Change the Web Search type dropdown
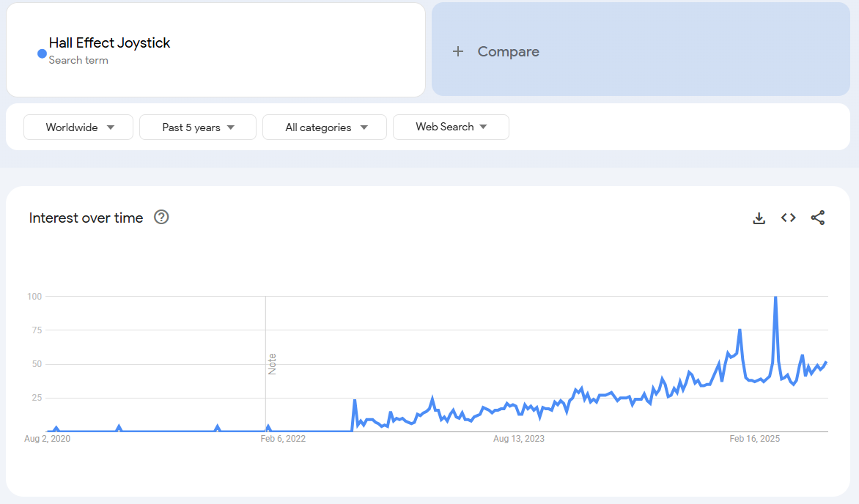Screen dimensions: 859x504 451,127
